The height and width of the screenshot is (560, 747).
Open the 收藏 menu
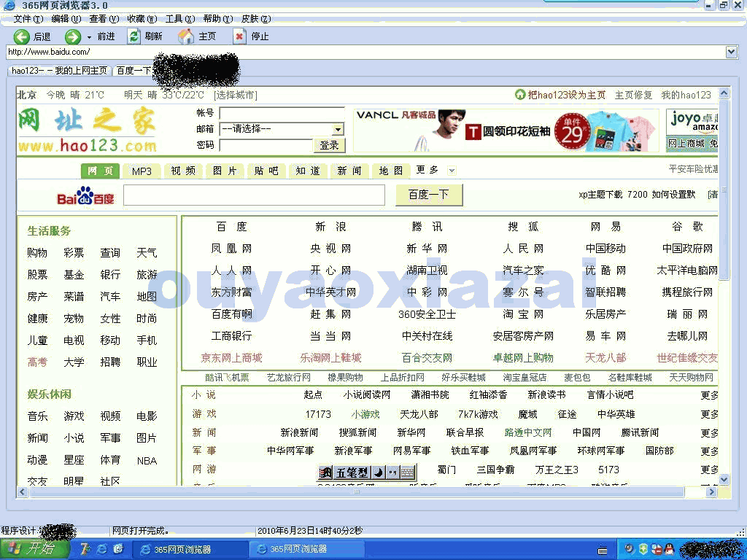tap(142, 18)
